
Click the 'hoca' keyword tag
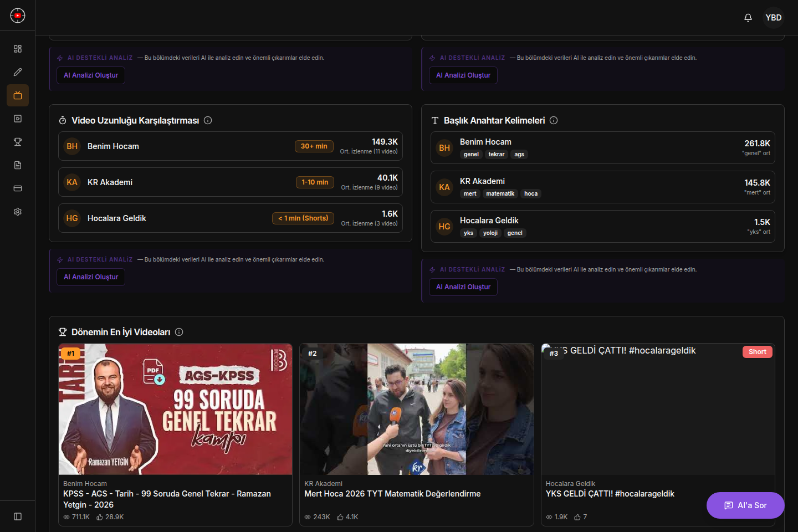[x=531, y=194]
